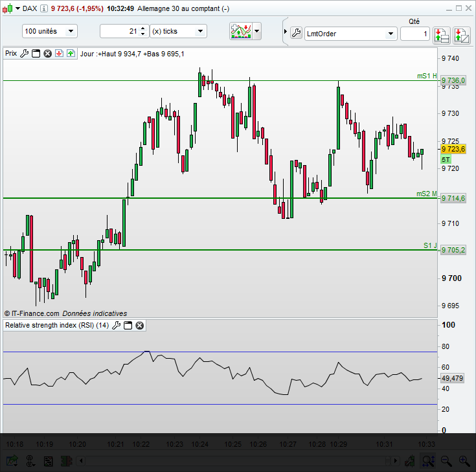Click the scroll chart left arrow
This screenshot has height=472, width=476.
(81, 461)
